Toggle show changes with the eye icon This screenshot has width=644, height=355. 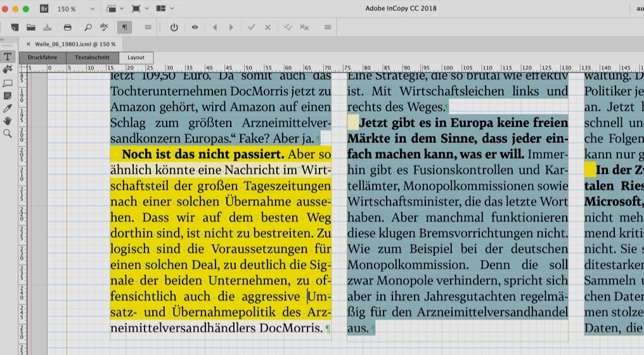195,27
